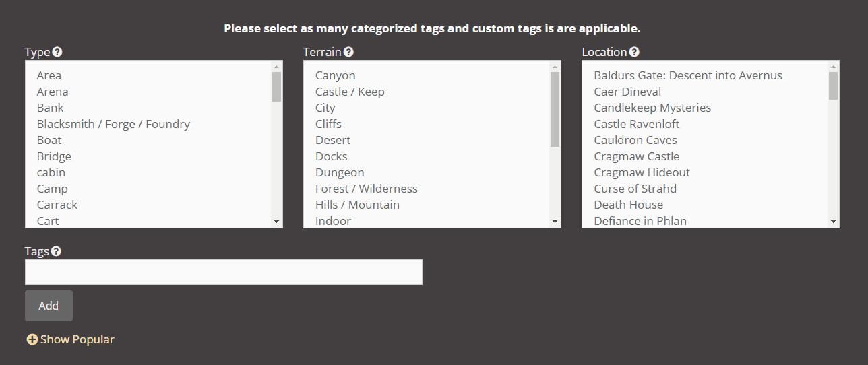This screenshot has height=365, width=868.
Task: Click the Location list scrollbar thumb
Action: tap(834, 86)
